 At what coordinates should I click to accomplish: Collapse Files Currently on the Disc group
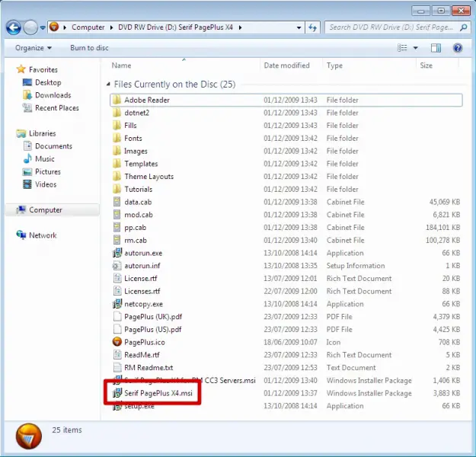pyautogui.click(x=108, y=84)
